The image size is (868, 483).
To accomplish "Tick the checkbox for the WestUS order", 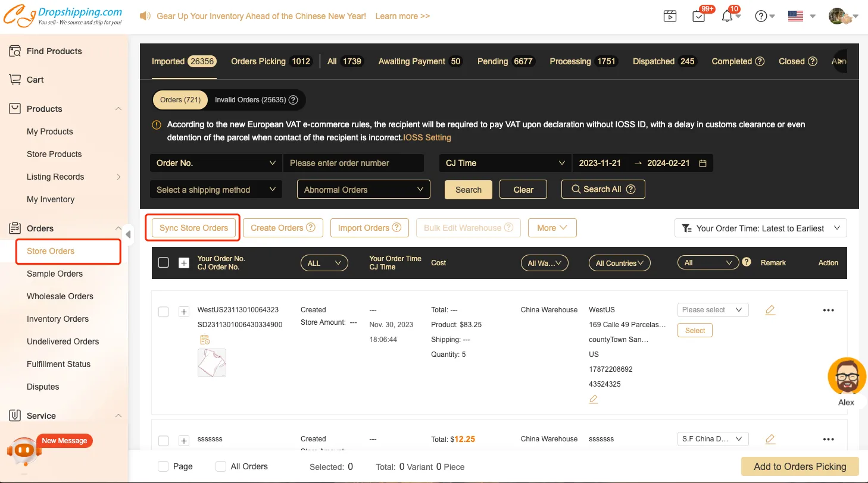I will tap(163, 312).
